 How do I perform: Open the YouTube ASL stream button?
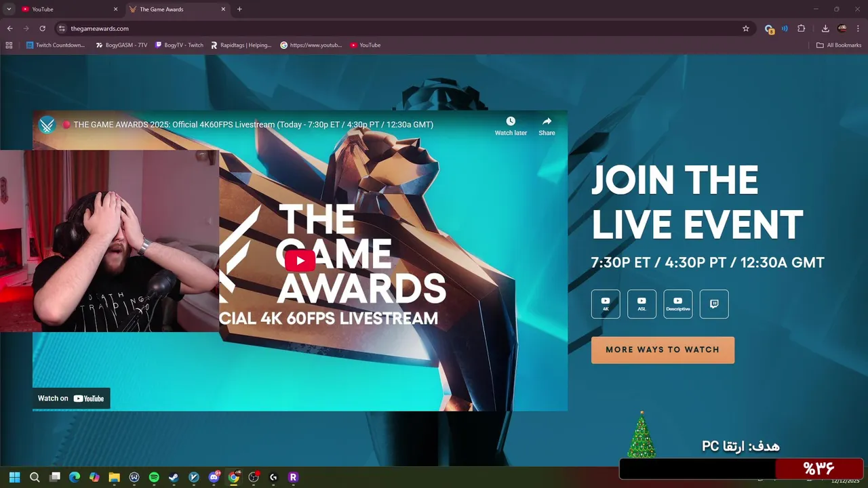(642, 304)
